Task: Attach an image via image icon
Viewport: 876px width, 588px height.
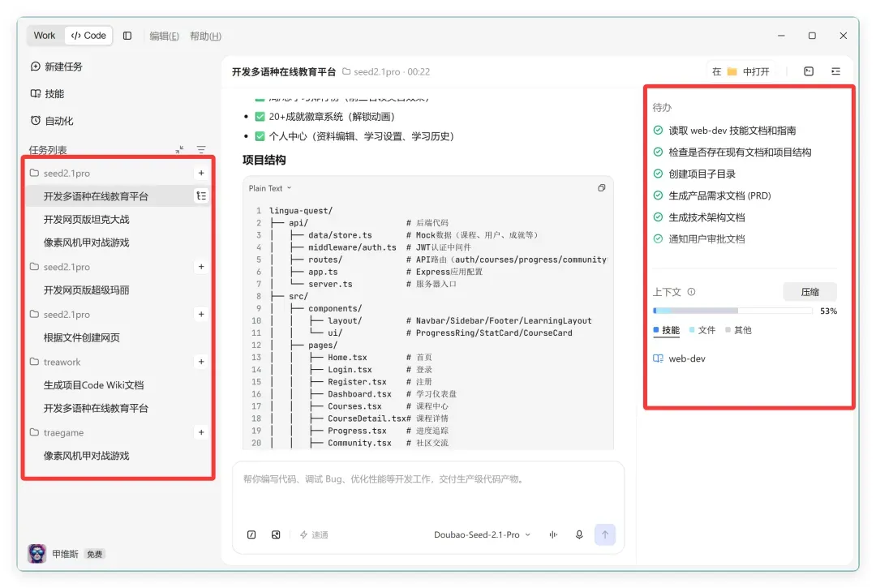Action: tap(276, 534)
